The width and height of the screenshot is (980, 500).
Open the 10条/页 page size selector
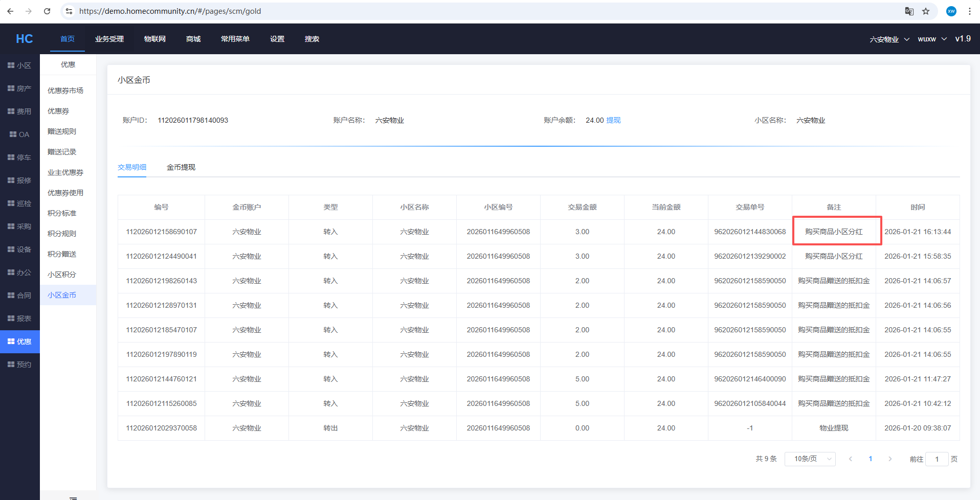pyautogui.click(x=810, y=459)
